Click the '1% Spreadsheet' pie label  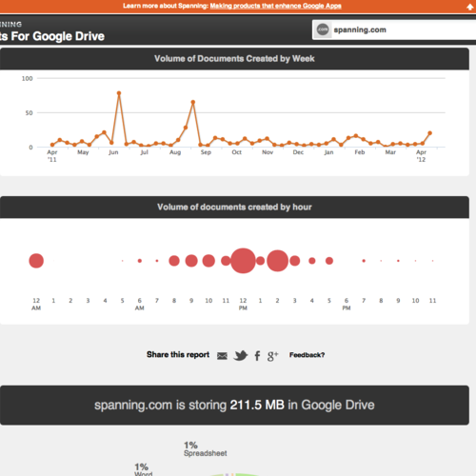click(206, 449)
